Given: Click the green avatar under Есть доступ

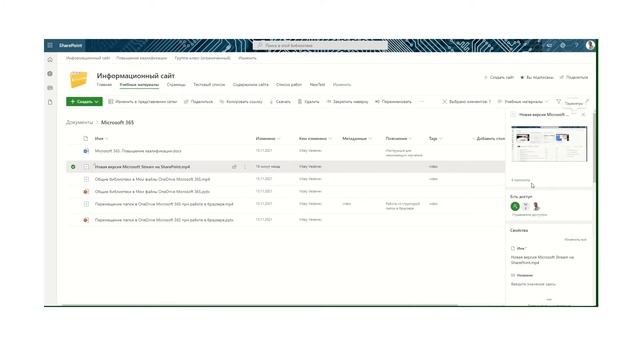Looking at the screenshot, I should [x=515, y=207].
